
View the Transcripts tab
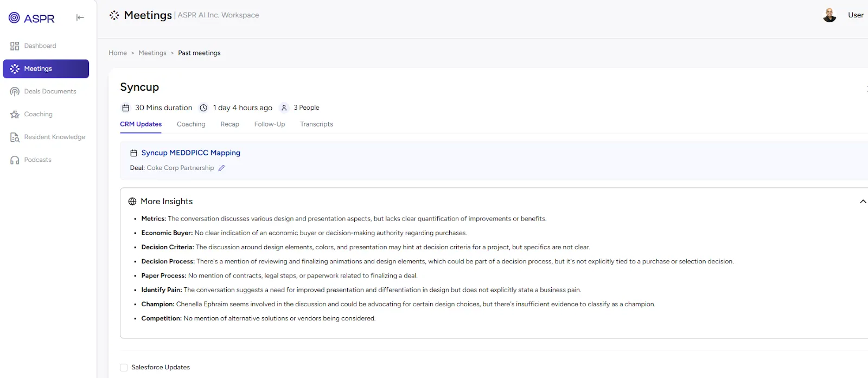[316, 124]
